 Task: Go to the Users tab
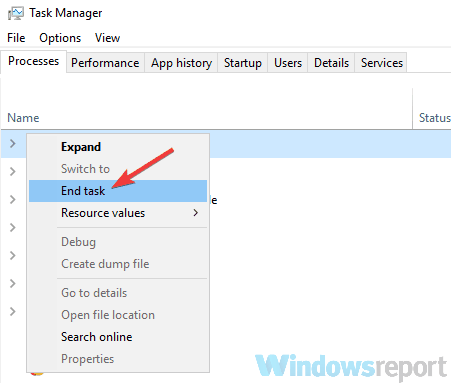coord(288,63)
